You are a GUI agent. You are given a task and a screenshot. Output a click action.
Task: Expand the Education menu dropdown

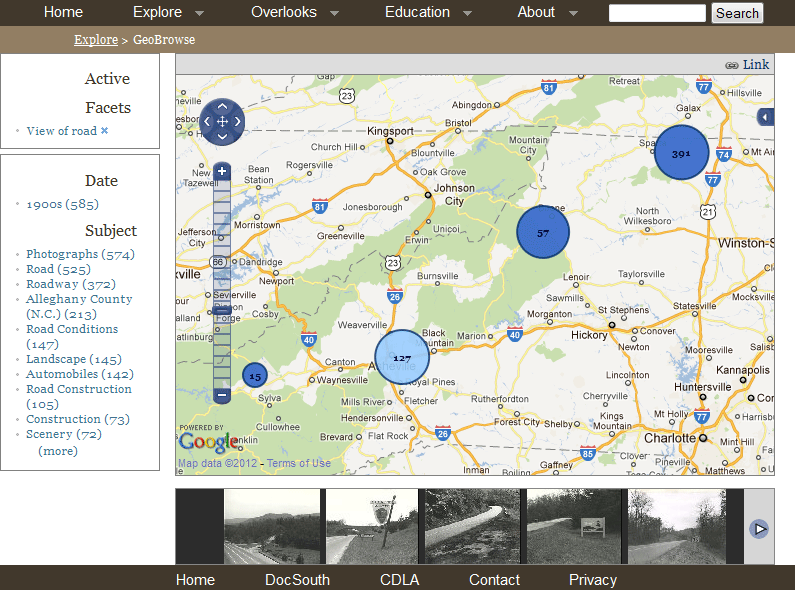[x=467, y=13]
